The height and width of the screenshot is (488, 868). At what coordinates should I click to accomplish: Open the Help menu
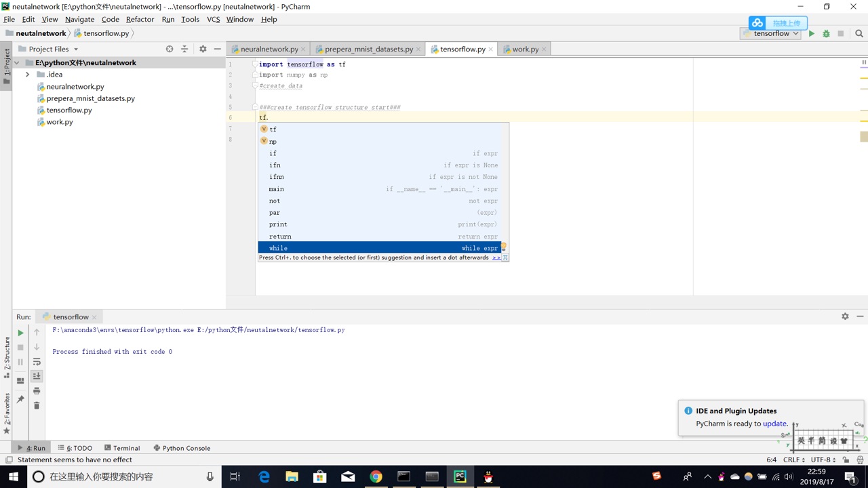click(269, 19)
